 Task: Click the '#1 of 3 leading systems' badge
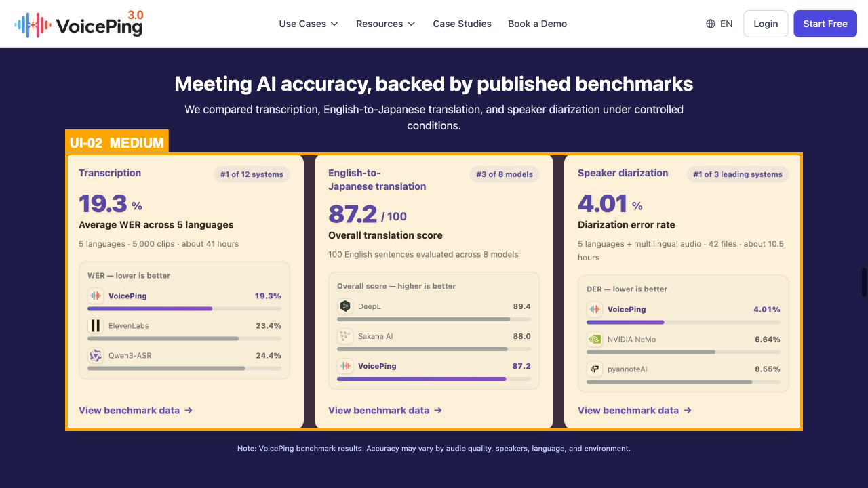point(738,174)
